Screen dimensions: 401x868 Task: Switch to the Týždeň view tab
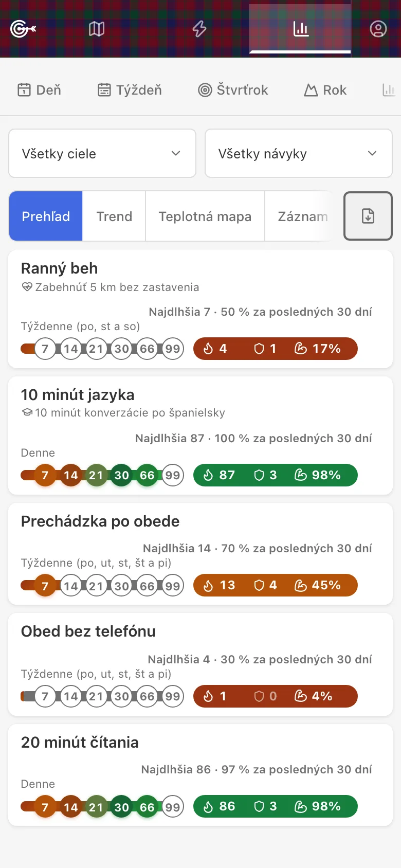[130, 90]
